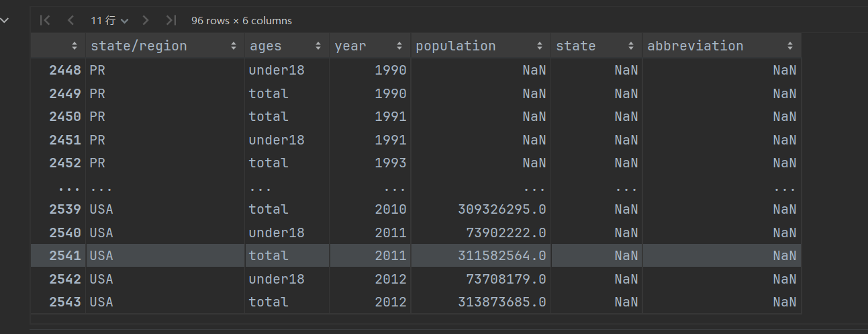Click sort arrows on ages column

pos(318,46)
